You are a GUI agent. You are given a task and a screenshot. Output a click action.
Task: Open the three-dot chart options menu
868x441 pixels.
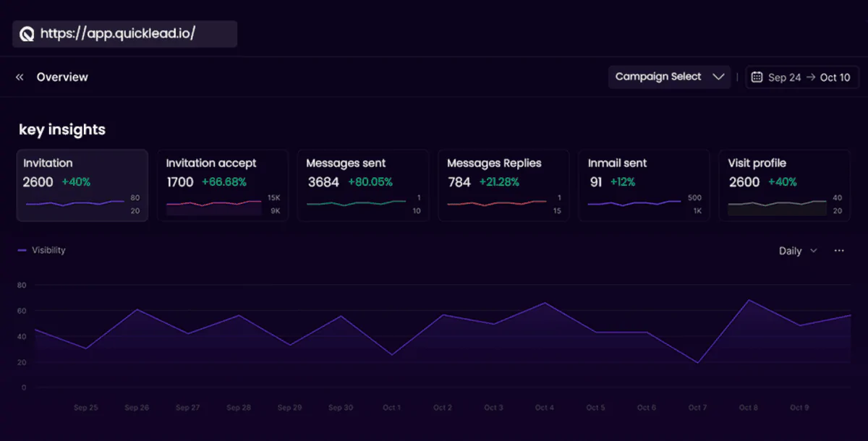[839, 251]
